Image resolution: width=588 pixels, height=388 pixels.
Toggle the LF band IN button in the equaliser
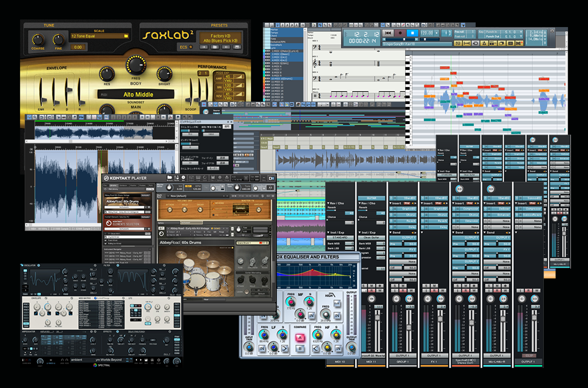[262, 349]
